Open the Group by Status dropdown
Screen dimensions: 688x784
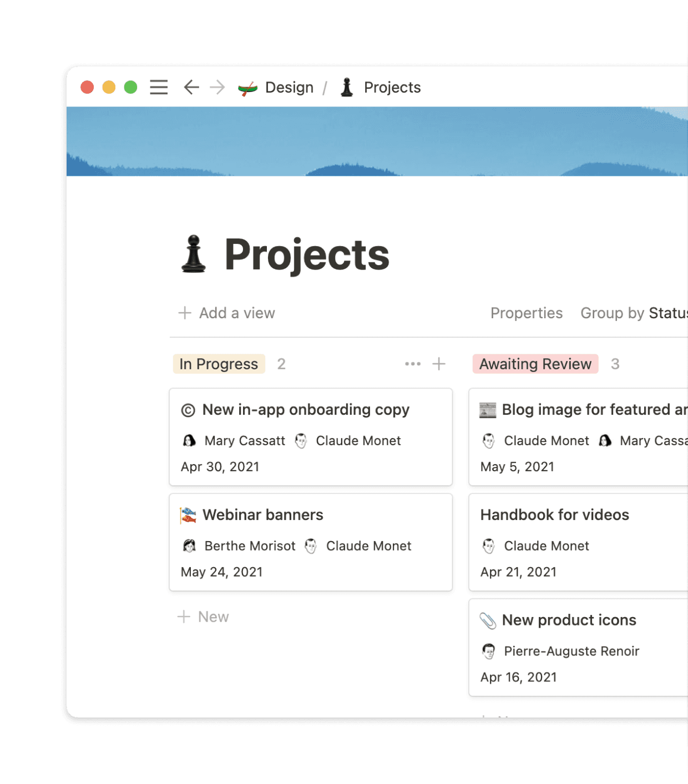point(634,313)
